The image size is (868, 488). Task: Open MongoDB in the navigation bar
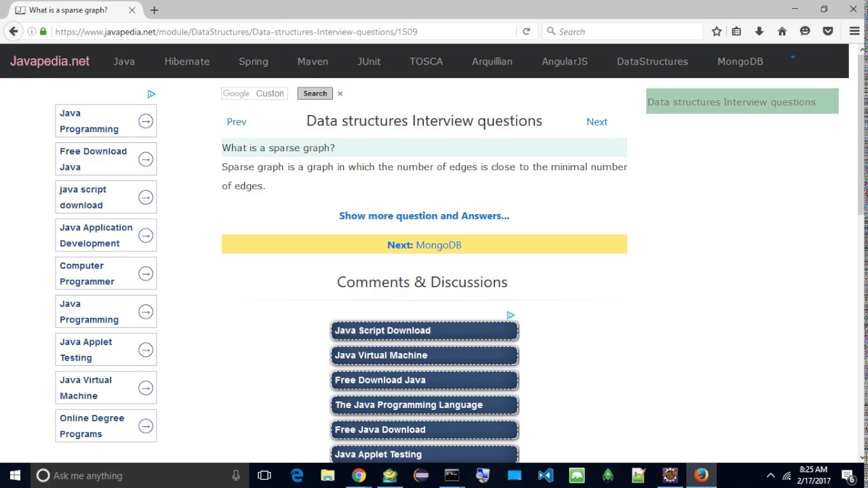741,61
